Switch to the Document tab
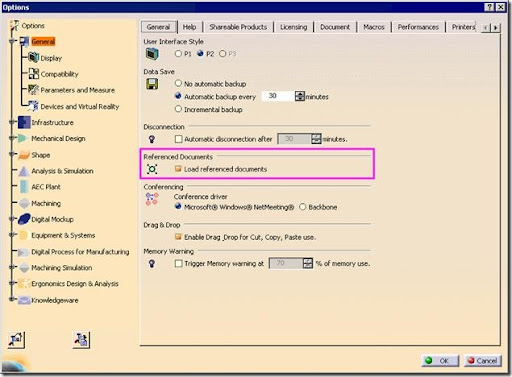Screen dimensions: 512x377 (x=335, y=27)
